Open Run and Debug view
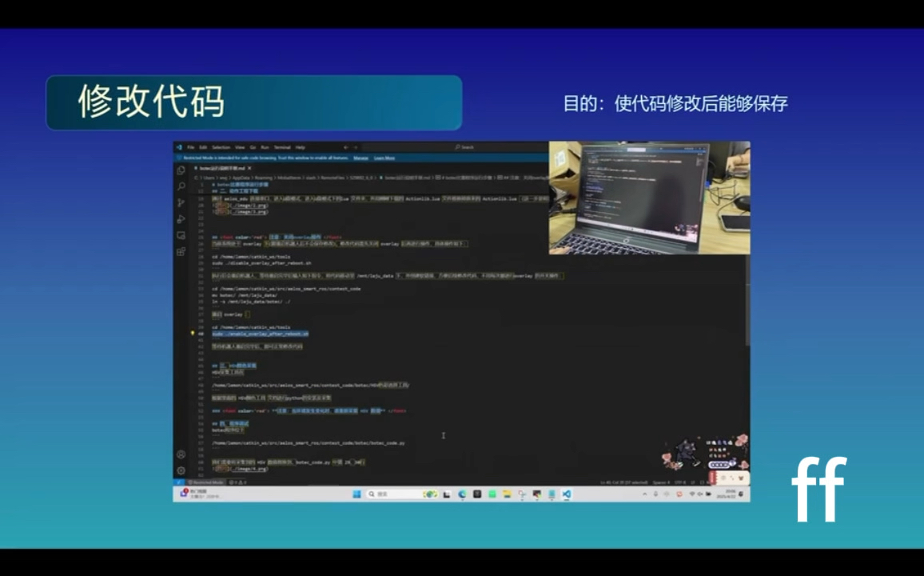The image size is (924, 576). 181,219
